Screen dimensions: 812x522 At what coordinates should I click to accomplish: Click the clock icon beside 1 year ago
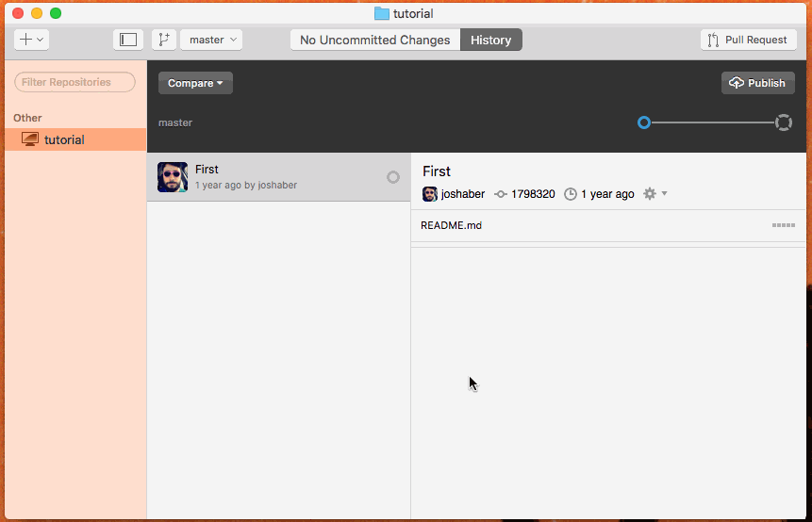tap(571, 194)
